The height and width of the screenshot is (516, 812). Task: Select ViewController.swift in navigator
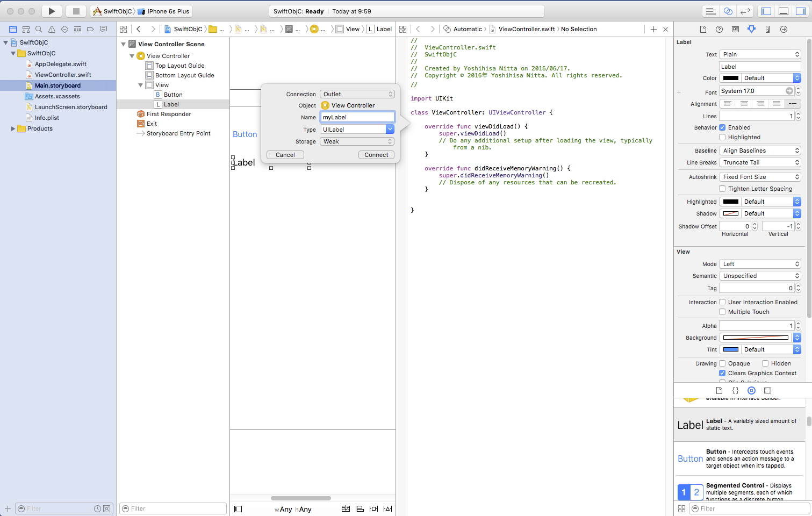63,75
